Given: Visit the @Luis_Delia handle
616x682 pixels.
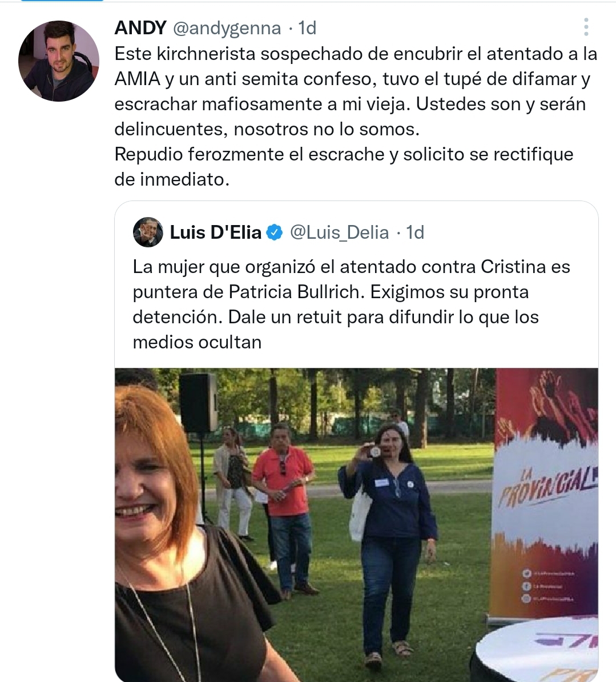Looking at the screenshot, I should tap(339, 232).
